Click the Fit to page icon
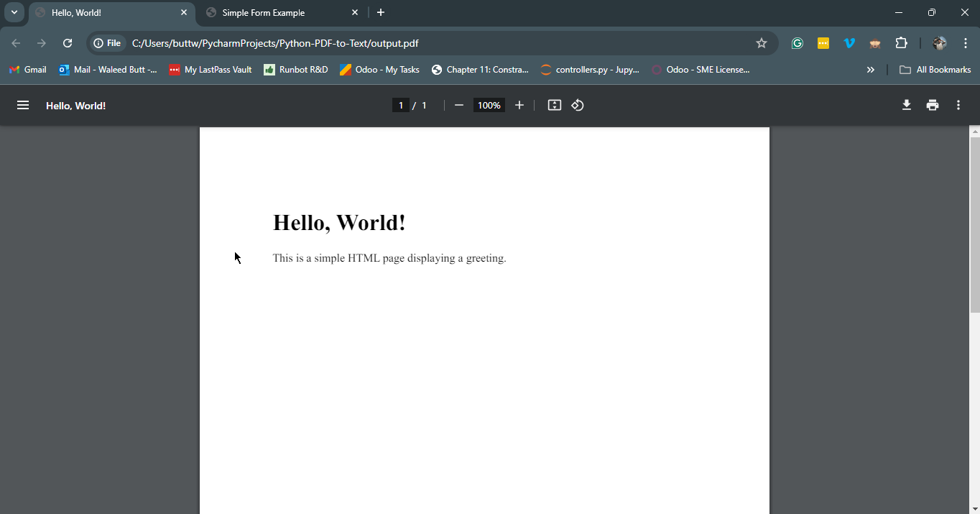 (x=554, y=106)
